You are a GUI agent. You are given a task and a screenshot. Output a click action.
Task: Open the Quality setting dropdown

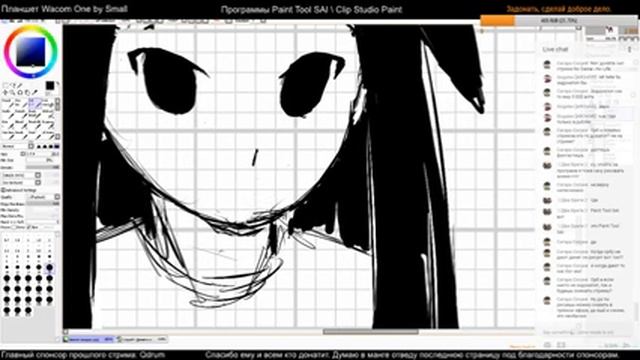pos(43,197)
